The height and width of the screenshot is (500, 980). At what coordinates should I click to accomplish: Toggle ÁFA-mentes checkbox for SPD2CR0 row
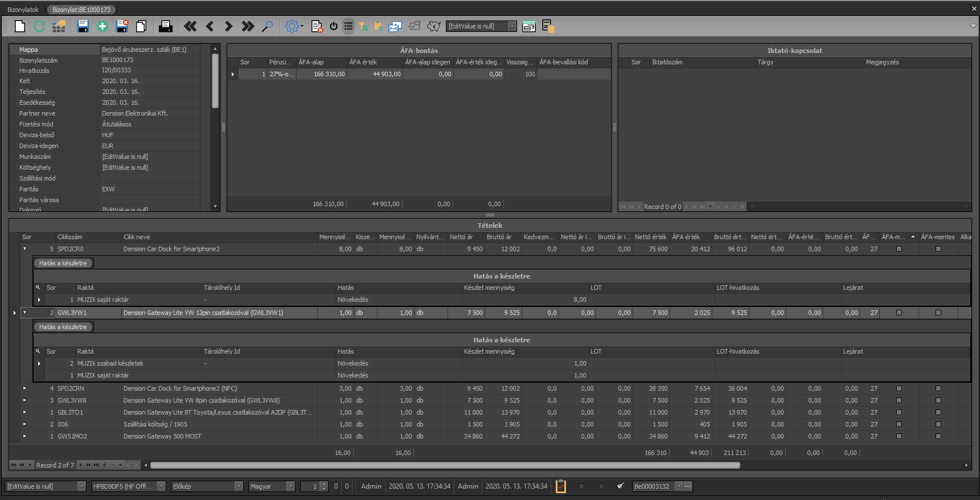[x=938, y=249]
